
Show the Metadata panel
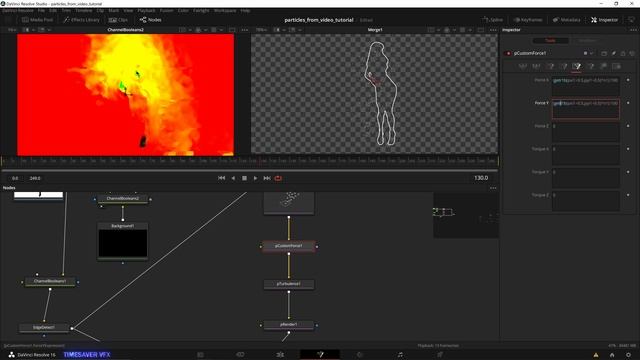click(567, 20)
